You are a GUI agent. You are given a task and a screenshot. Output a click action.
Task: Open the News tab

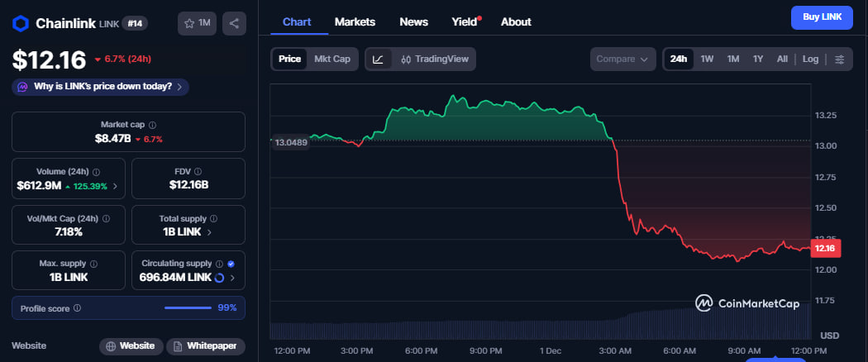pyautogui.click(x=413, y=22)
